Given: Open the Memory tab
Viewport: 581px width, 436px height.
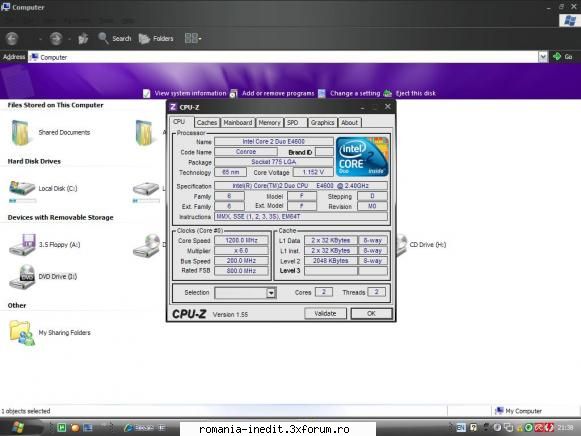Looking at the screenshot, I should pyautogui.click(x=269, y=123).
